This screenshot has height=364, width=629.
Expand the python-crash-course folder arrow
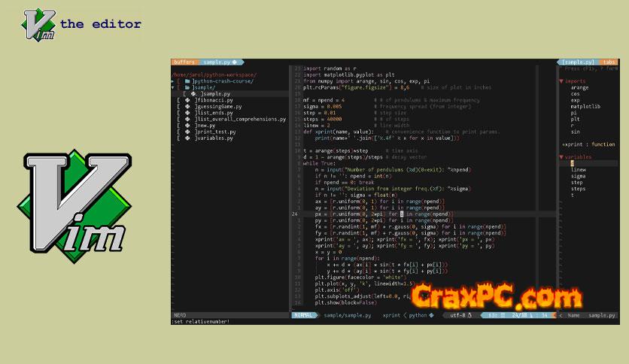[x=173, y=81]
